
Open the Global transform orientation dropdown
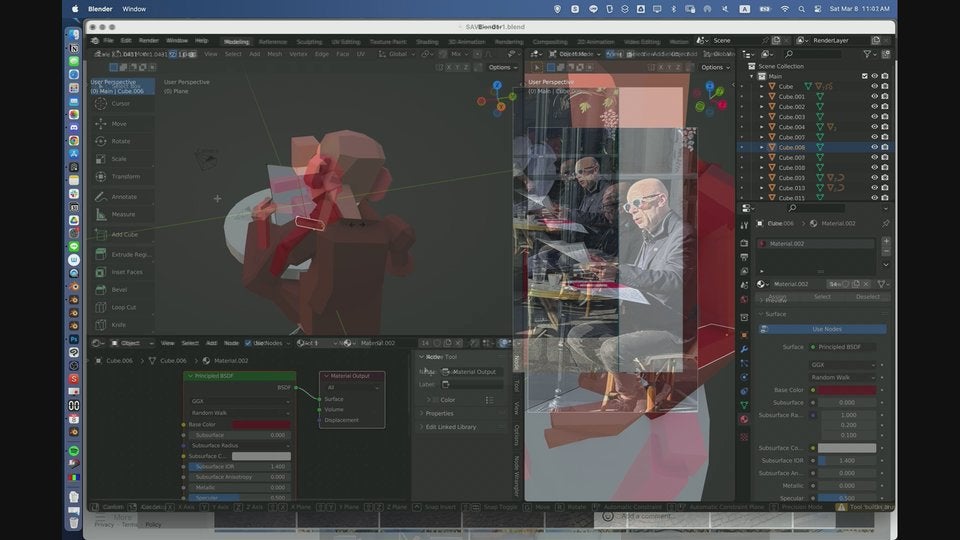point(397,54)
